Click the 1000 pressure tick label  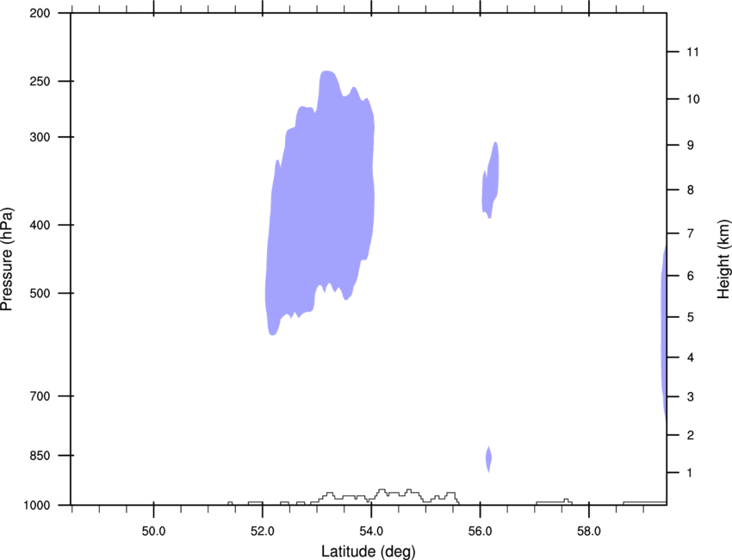coord(37,506)
